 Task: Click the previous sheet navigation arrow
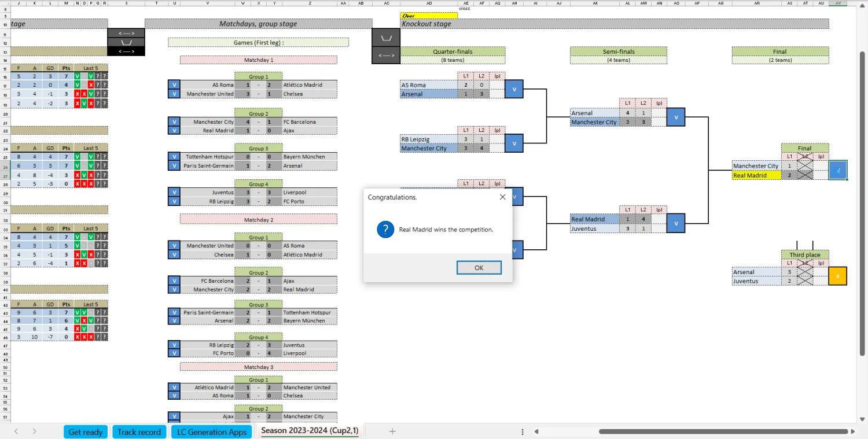[x=16, y=431]
